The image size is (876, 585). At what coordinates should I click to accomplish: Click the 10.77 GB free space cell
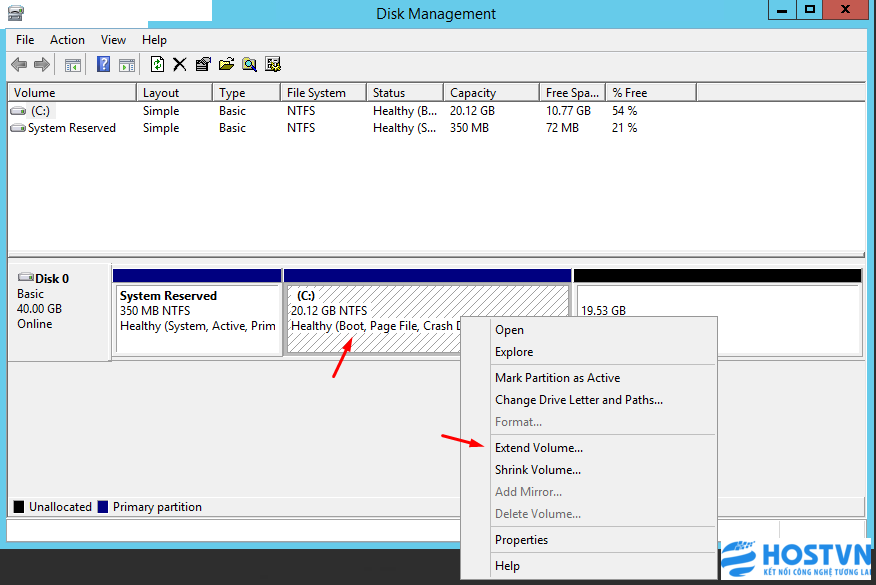pos(568,111)
